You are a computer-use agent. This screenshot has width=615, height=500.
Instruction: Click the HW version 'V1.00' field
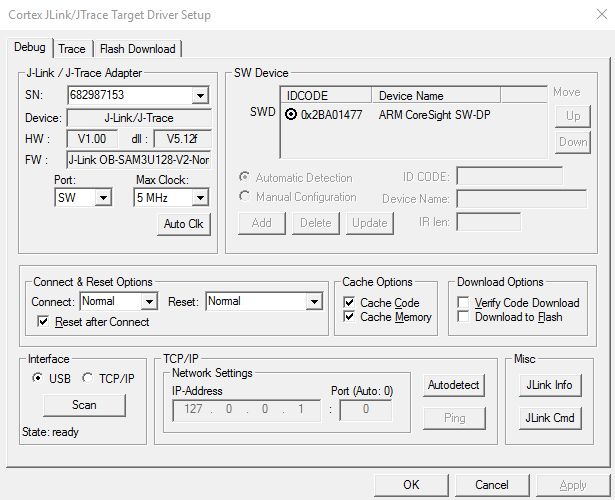[92, 139]
